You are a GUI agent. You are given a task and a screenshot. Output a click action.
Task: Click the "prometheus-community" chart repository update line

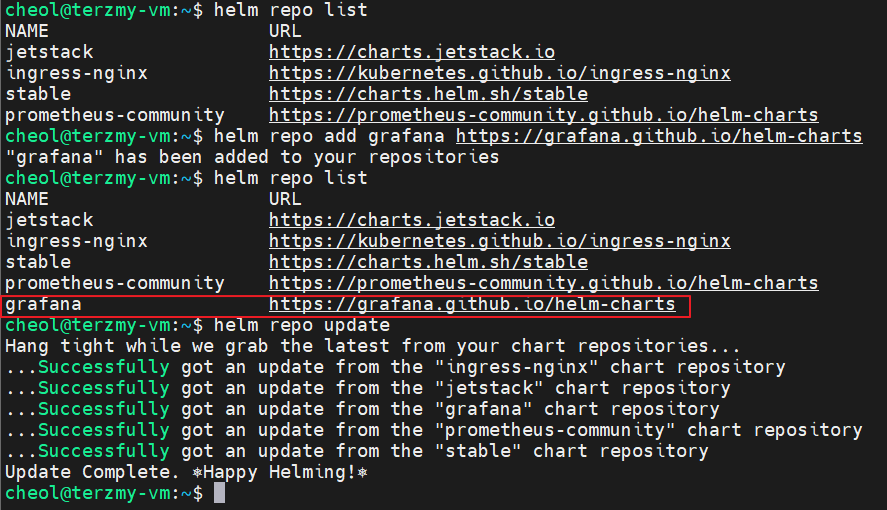[x=434, y=430]
